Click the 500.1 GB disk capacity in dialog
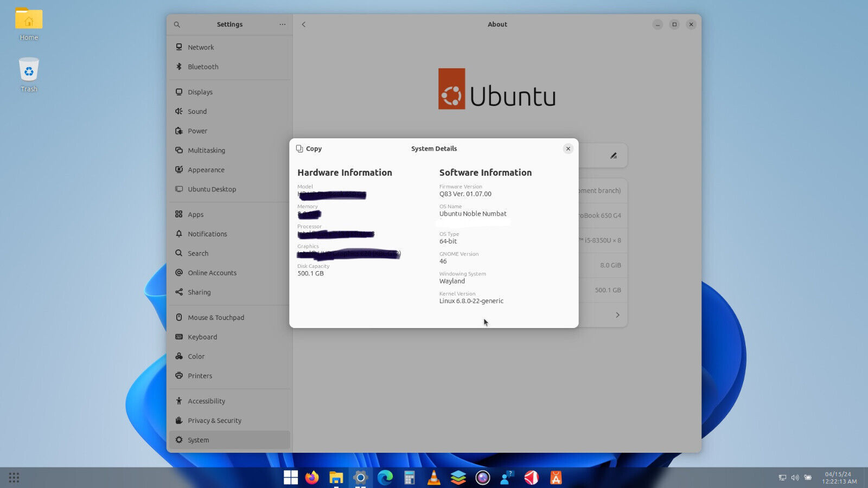 [x=310, y=273]
